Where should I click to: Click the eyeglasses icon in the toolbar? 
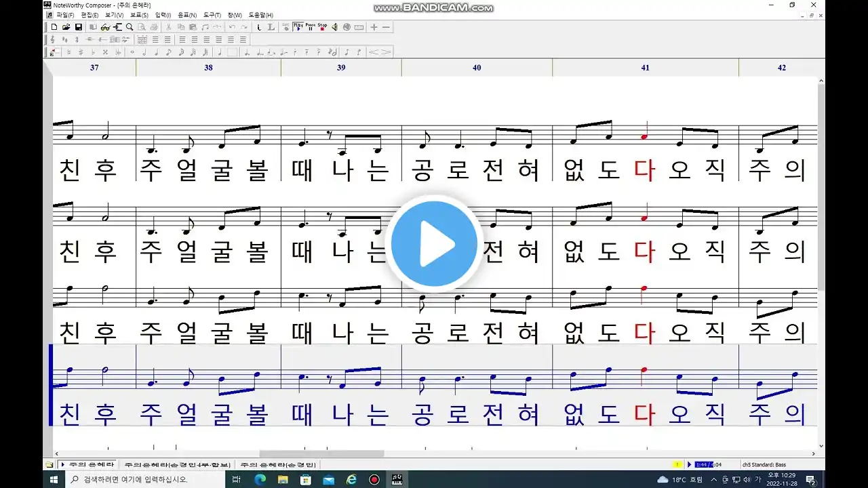coord(105,27)
